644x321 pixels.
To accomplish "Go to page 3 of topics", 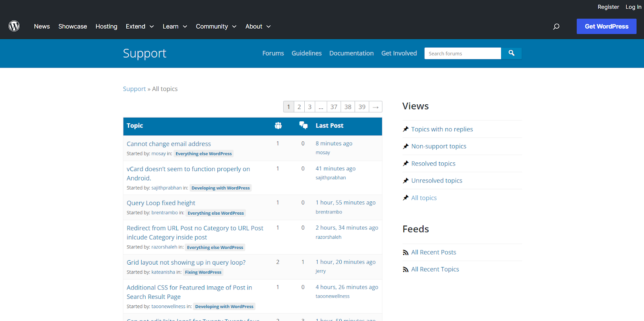I will click(310, 107).
